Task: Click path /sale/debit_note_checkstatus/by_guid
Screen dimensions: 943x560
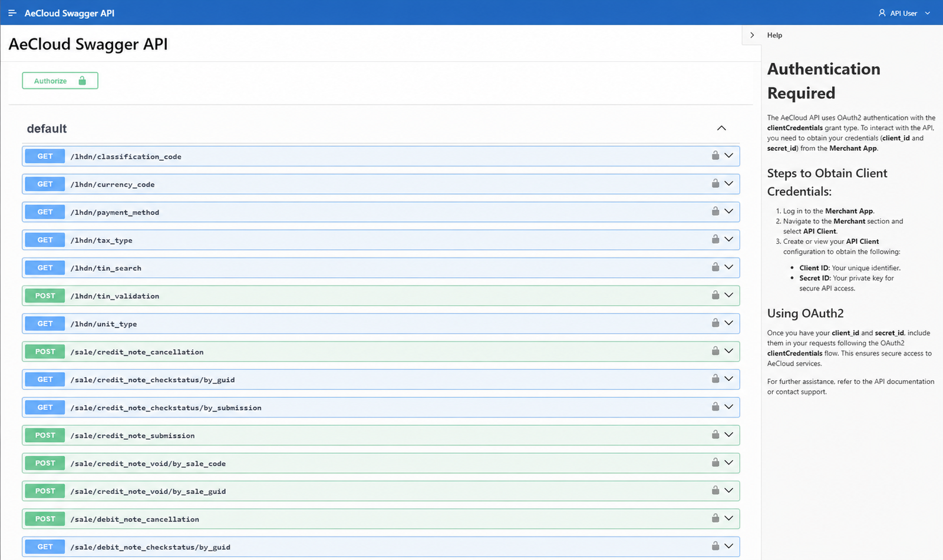Action: pyautogui.click(x=150, y=547)
